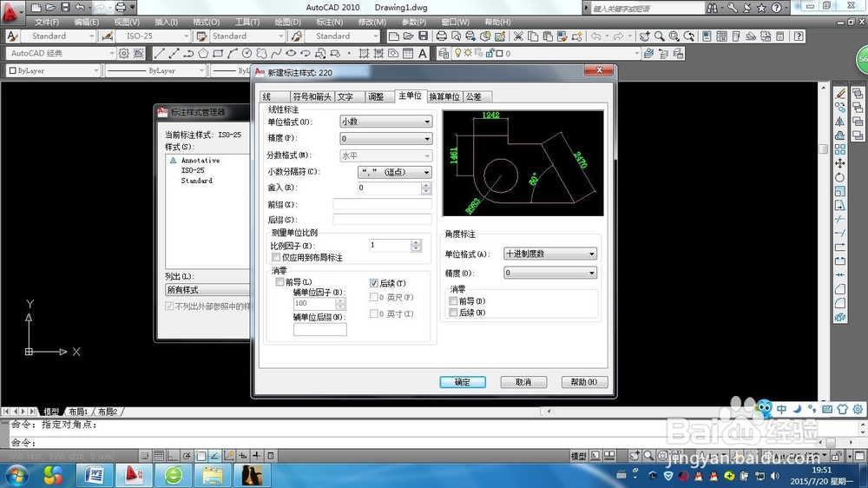Check angular 前导(D) zero suppression
Screen dimensions: 868x488
pos(453,300)
